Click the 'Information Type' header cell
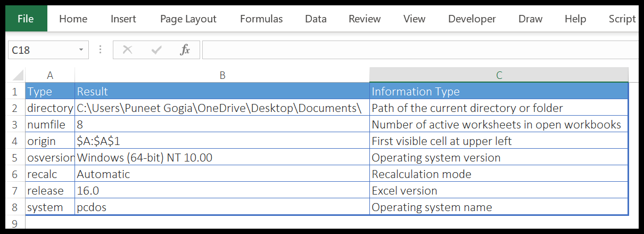The width and height of the screenshot is (644, 234). coord(499,91)
